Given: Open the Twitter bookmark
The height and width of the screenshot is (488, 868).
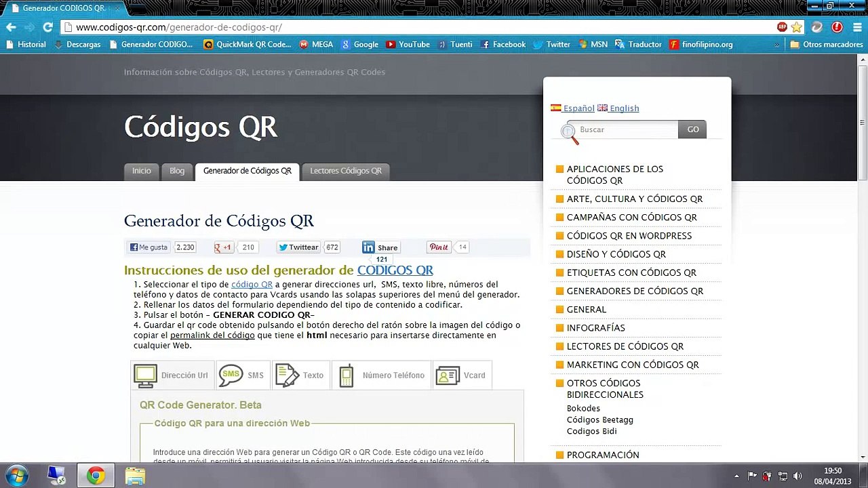Looking at the screenshot, I should (x=552, y=44).
